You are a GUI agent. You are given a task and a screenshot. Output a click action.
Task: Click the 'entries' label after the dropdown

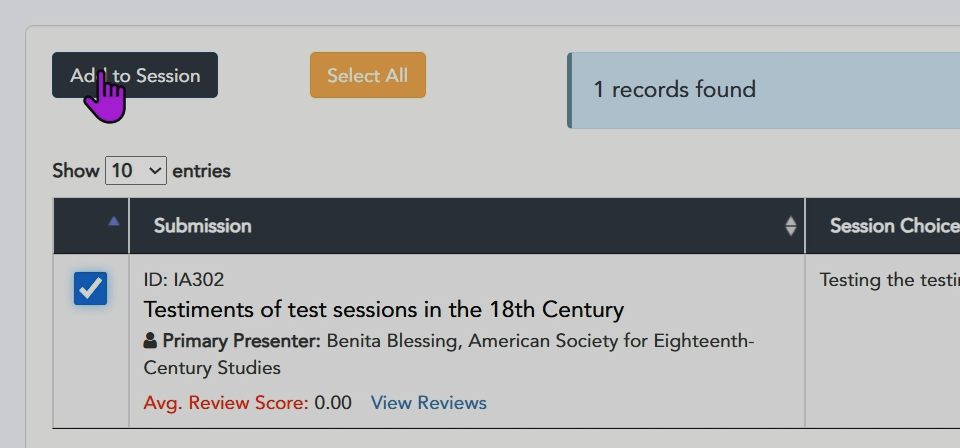pos(201,171)
